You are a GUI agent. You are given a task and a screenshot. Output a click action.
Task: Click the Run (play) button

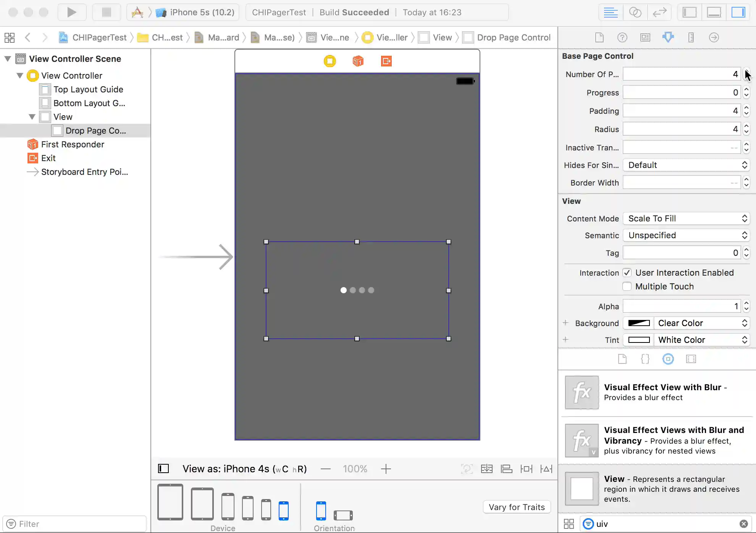pyautogui.click(x=71, y=12)
